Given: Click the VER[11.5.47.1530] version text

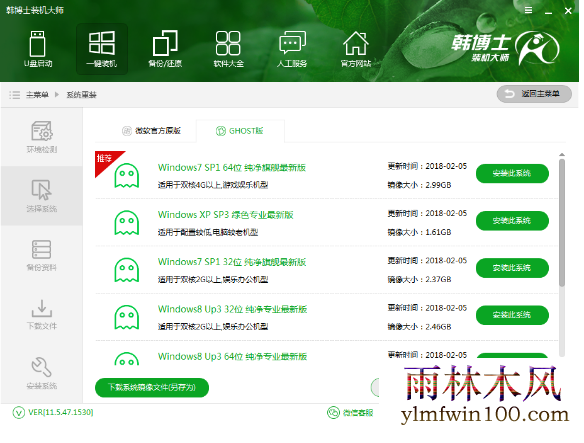Looking at the screenshot, I should pyautogui.click(x=61, y=412).
